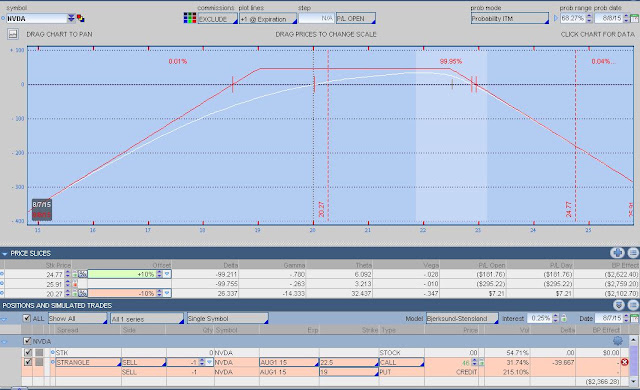Select the AUG1 15 expiration of the call
The width and height of the screenshot is (640, 390).
289,362
